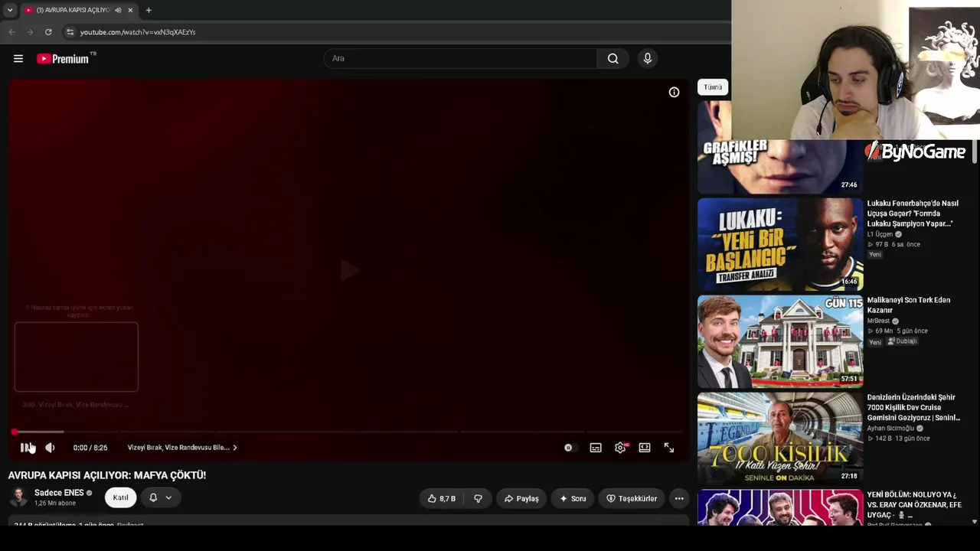
Task: Open a new Chrome tab
Action: tap(149, 10)
